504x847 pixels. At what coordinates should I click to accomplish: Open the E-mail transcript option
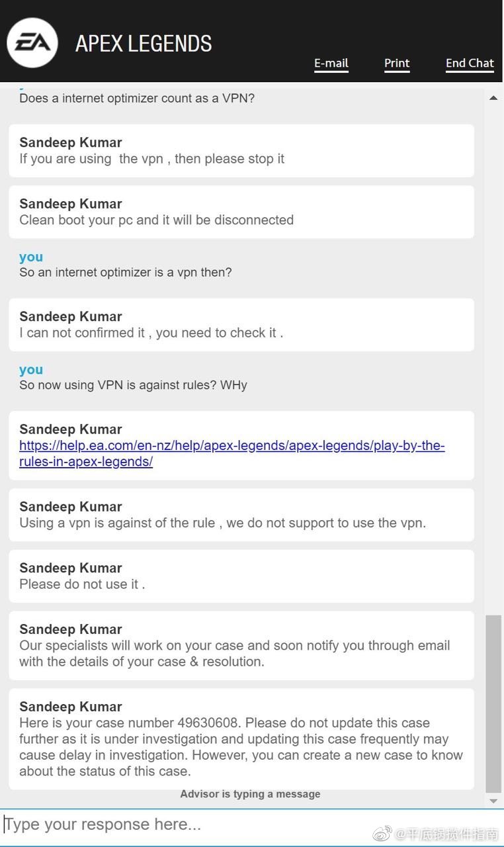(x=331, y=64)
